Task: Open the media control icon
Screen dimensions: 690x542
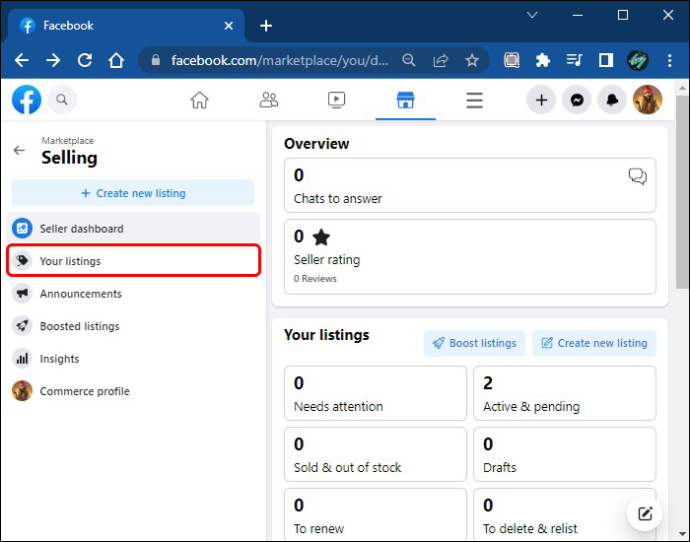Action: 574,60
